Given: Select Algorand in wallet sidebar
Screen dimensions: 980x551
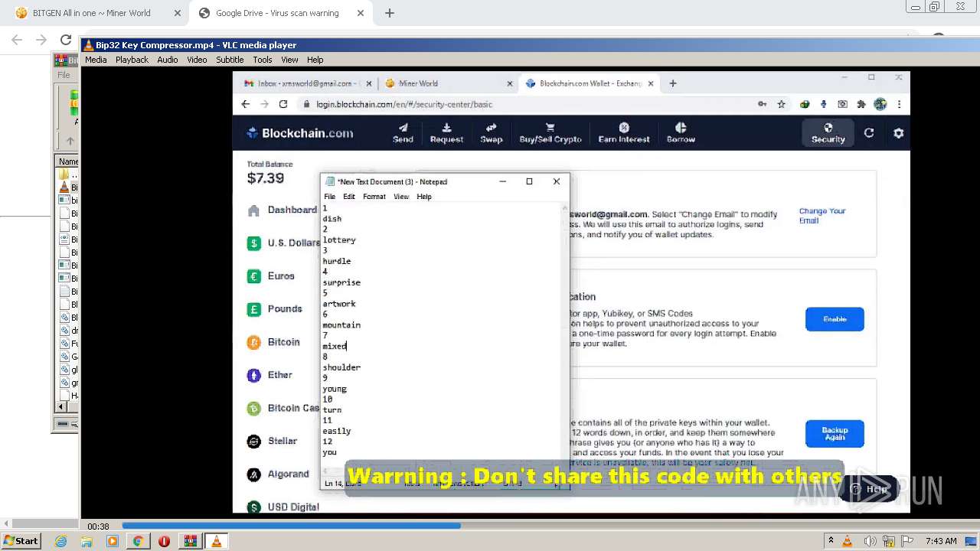Looking at the screenshot, I should (x=278, y=474).
